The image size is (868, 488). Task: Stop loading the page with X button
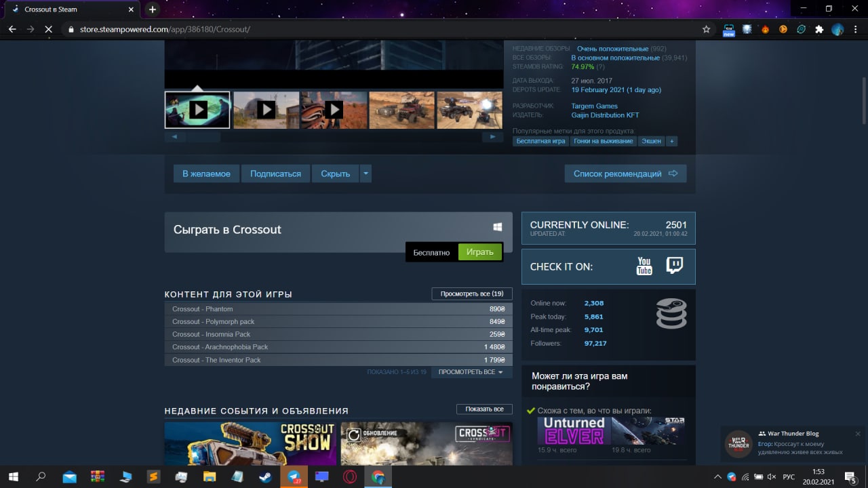pos(47,29)
